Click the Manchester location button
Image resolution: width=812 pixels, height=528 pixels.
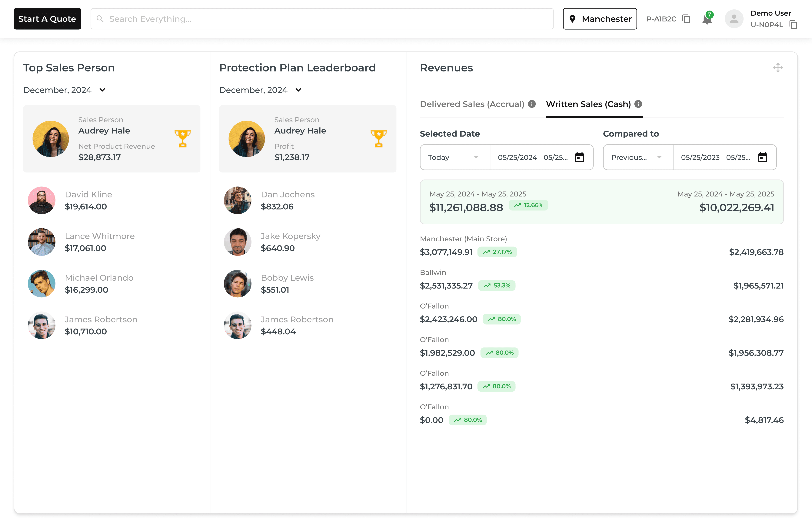(x=600, y=19)
